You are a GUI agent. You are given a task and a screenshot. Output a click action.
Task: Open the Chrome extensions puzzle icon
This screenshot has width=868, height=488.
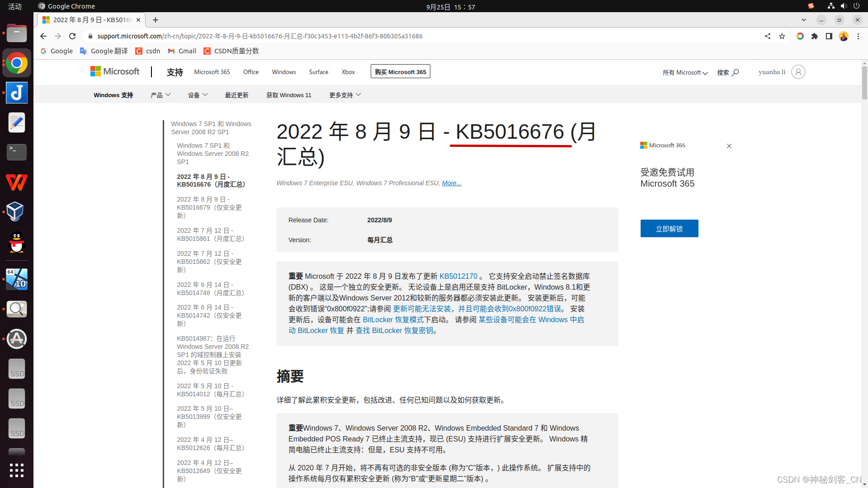pyautogui.click(x=815, y=36)
